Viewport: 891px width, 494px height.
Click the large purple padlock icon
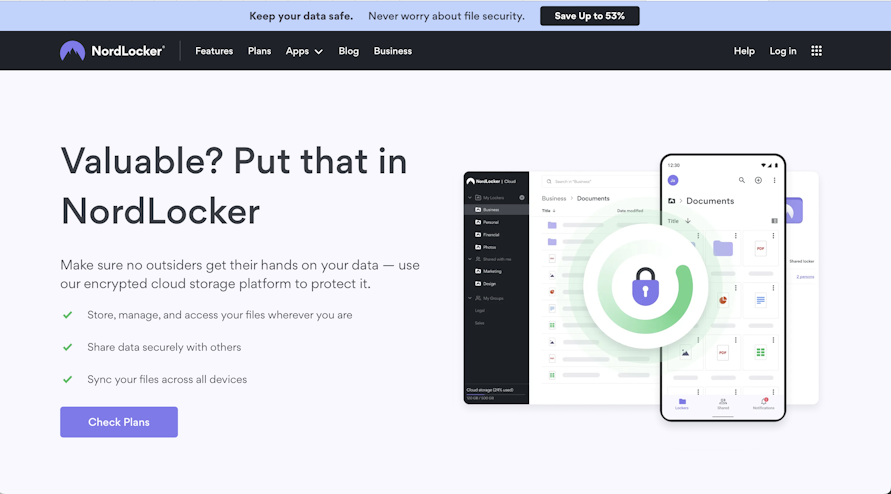click(x=646, y=286)
